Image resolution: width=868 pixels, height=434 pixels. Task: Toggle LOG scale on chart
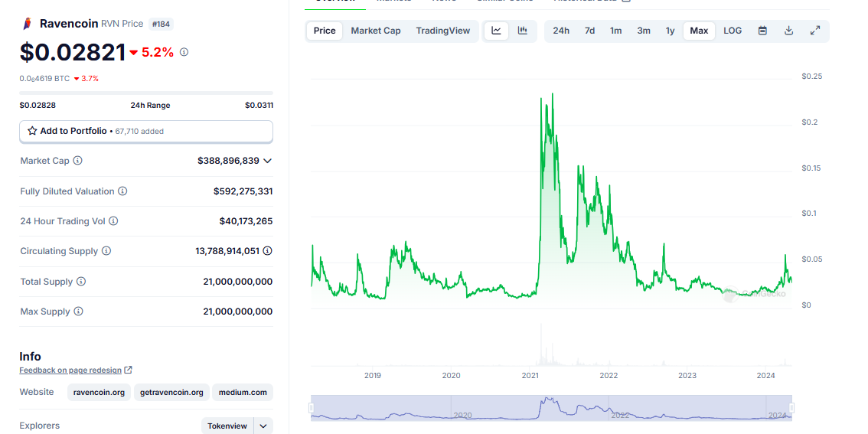[x=733, y=31]
